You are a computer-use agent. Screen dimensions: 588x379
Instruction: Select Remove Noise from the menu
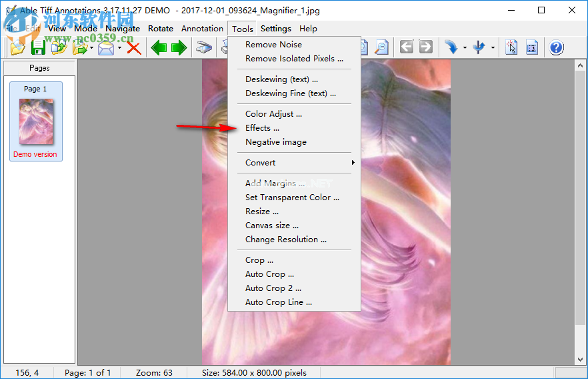273,45
